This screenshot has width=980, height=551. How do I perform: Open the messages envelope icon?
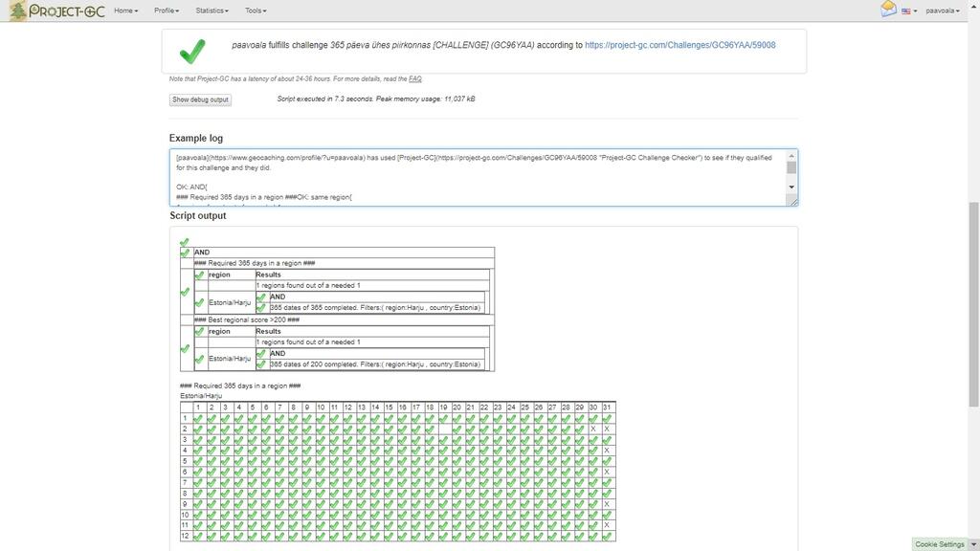(x=888, y=9)
